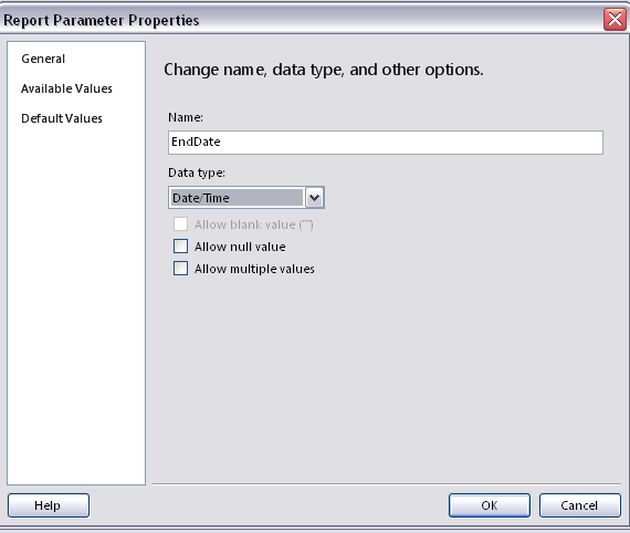The width and height of the screenshot is (630, 533).
Task: Click the disabled "Allow blank value" label text
Action: click(254, 225)
